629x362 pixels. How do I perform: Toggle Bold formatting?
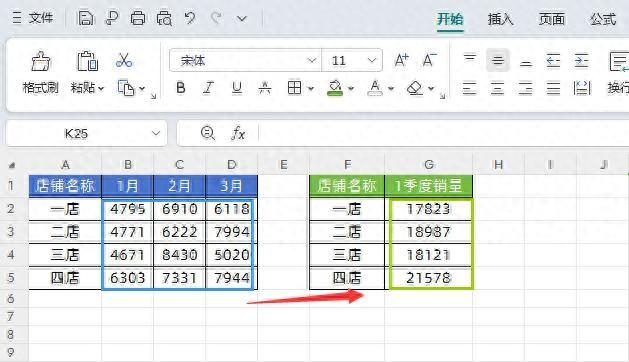(181, 87)
